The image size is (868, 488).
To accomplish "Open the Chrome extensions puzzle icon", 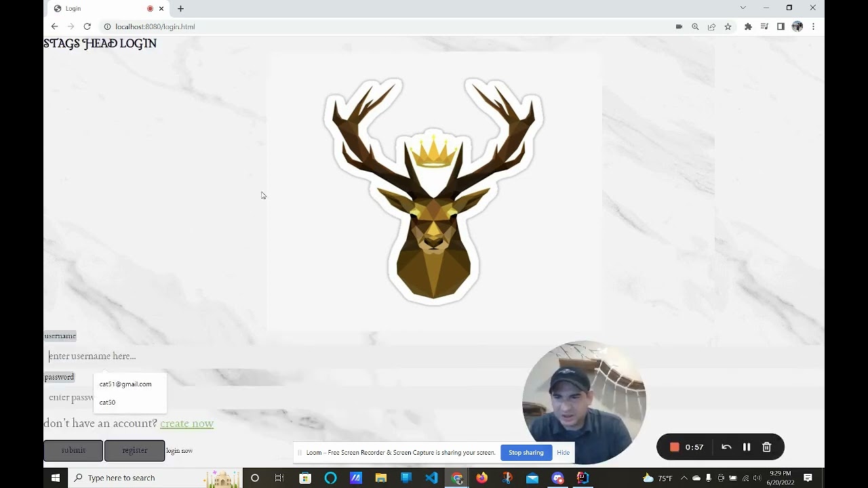I will 748,26.
